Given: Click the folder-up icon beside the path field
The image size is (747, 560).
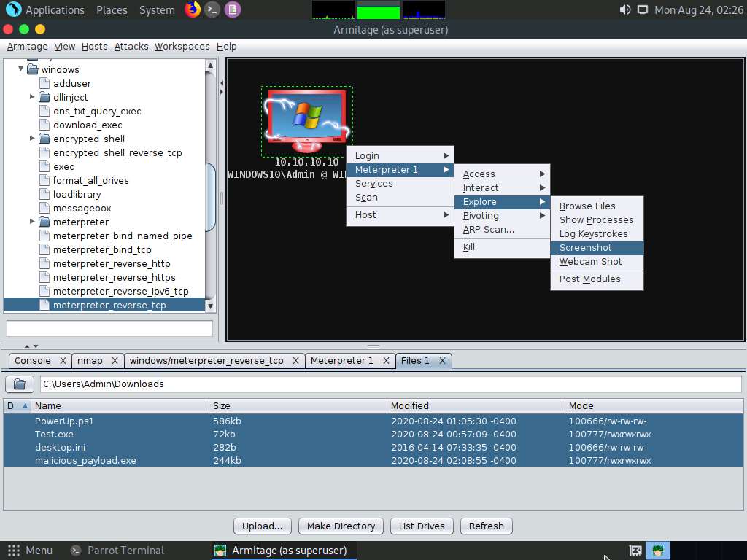Looking at the screenshot, I should [x=20, y=384].
